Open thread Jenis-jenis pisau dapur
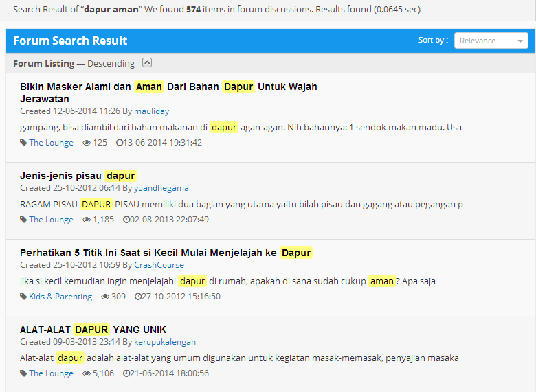 pyautogui.click(x=78, y=176)
